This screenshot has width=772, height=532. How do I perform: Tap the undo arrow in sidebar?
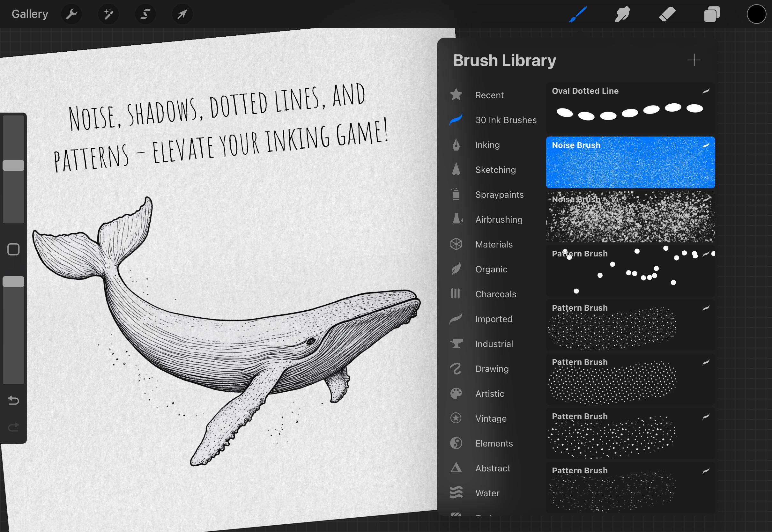pyautogui.click(x=13, y=400)
